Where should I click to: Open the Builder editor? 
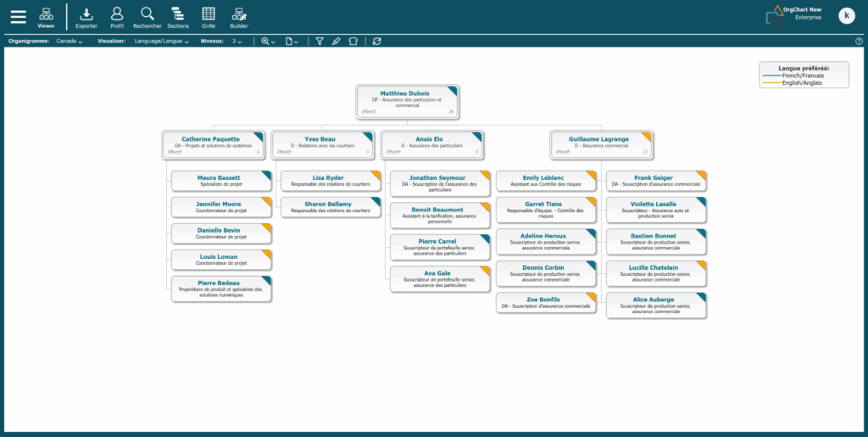pyautogui.click(x=239, y=17)
